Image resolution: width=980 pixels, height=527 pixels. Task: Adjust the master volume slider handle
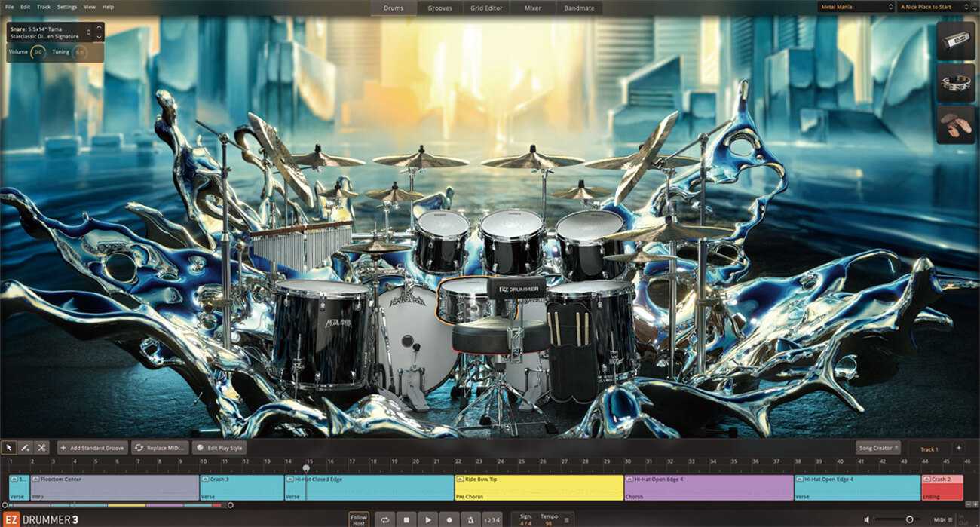910,519
